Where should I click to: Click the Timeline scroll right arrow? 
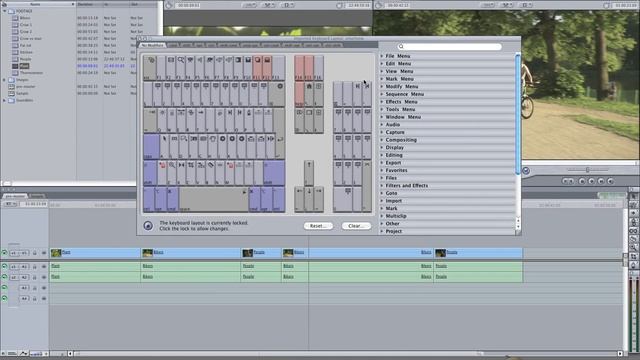(x=620, y=353)
